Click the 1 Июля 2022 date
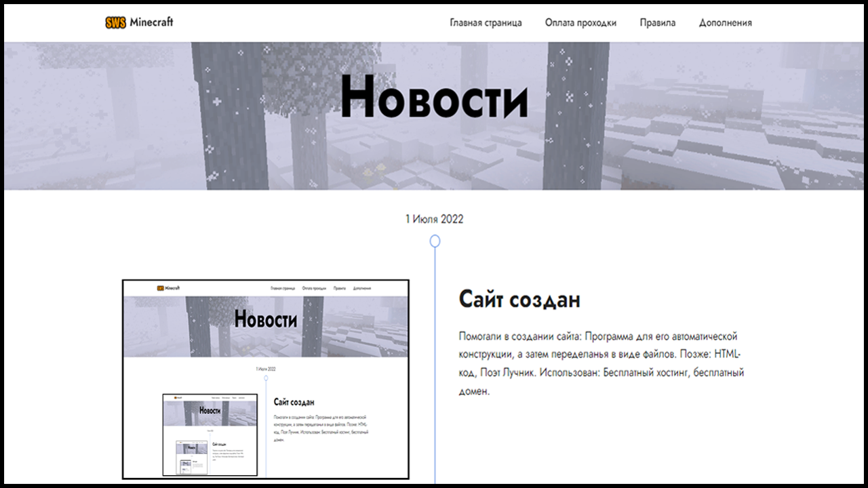The height and width of the screenshot is (488, 868). (435, 219)
